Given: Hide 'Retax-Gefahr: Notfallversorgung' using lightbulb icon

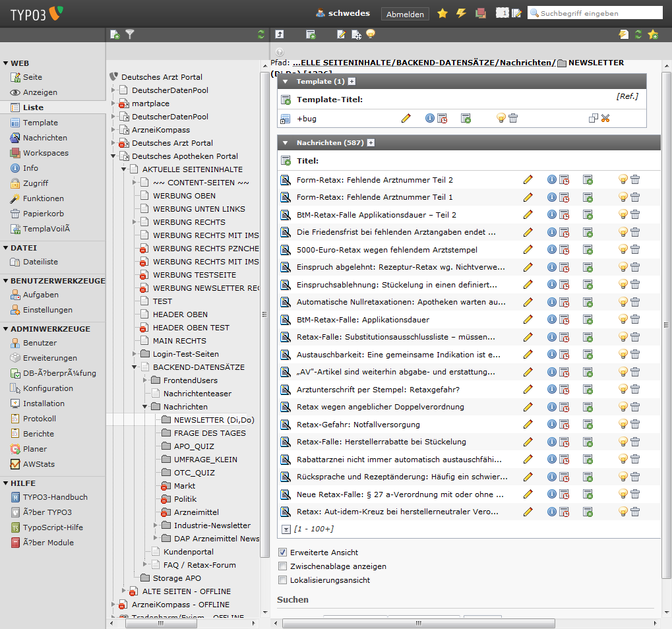Looking at the screenshot, I should (x=623, y=424).
